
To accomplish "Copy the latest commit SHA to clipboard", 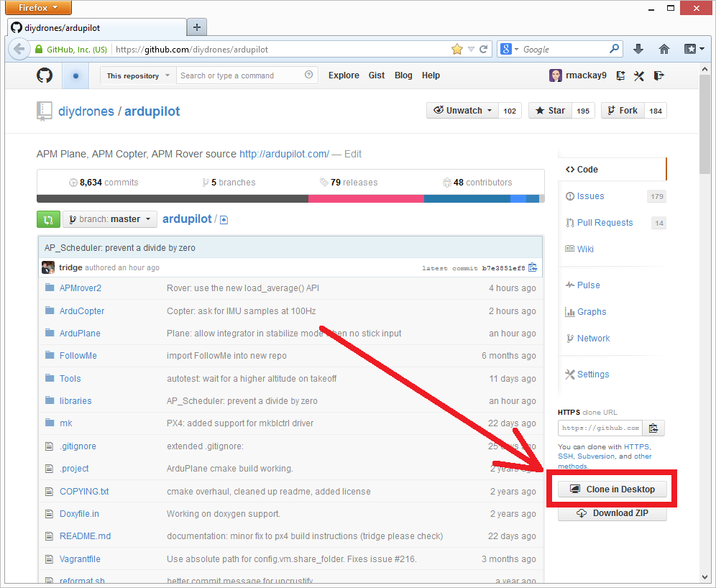I will 533,267.
